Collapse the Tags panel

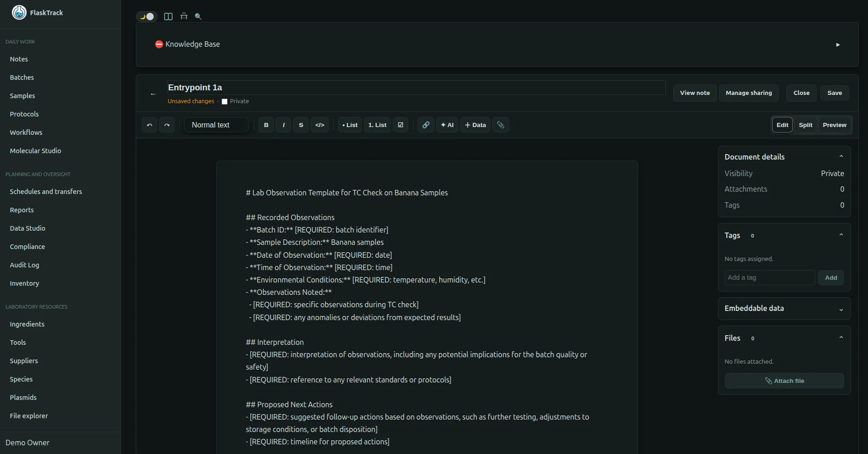841,235
